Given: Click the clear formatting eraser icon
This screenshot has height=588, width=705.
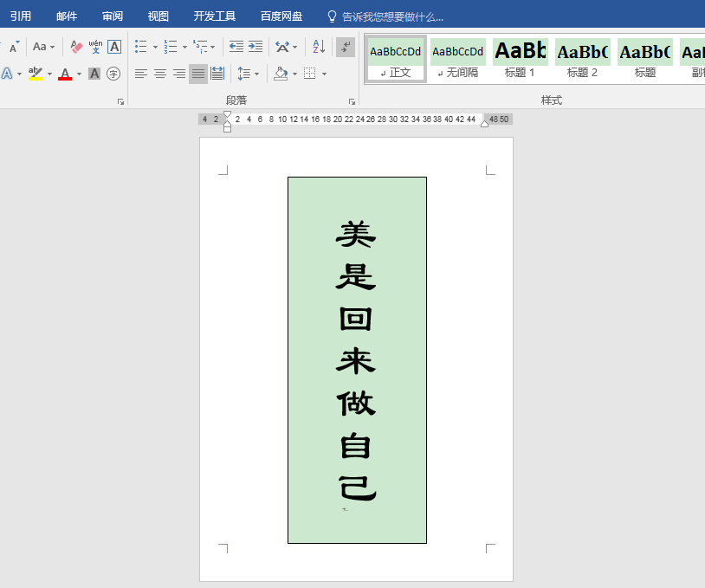Looking at the screenshot, I should tap(76, 47).
